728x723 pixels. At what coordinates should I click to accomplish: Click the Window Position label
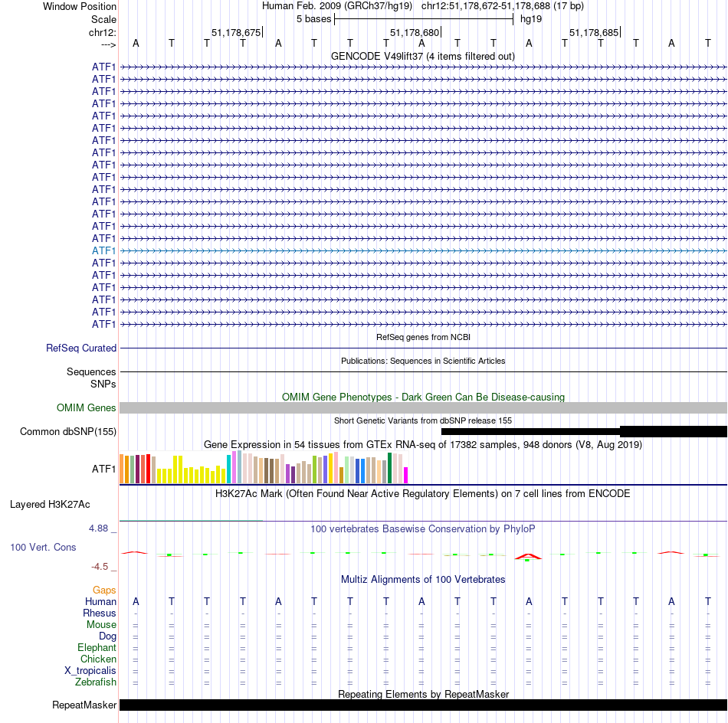click(x=80, y=6)
